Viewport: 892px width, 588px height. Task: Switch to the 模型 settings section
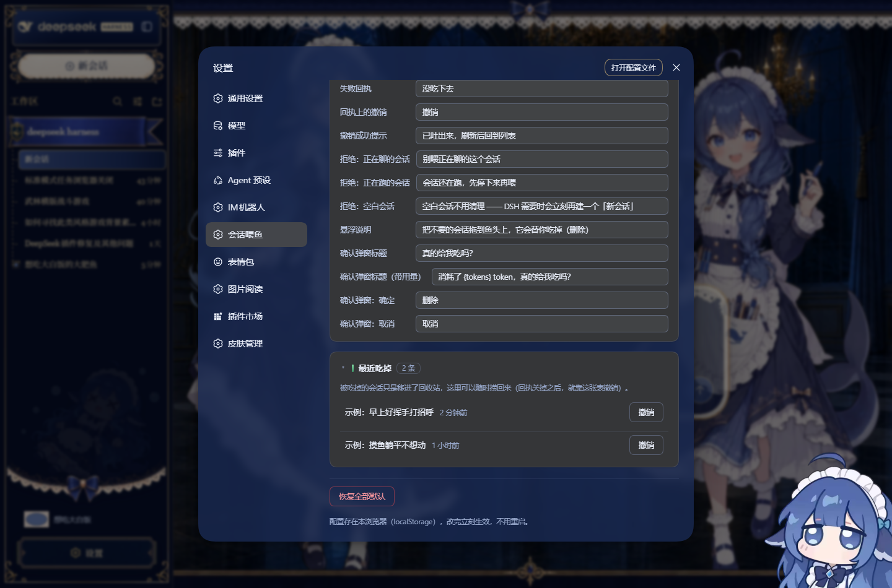click(256, 126)
